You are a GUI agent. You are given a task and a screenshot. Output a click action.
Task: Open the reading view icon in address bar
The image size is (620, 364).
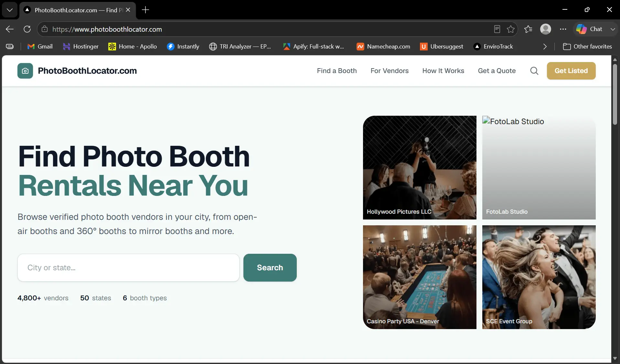(497, 29)
